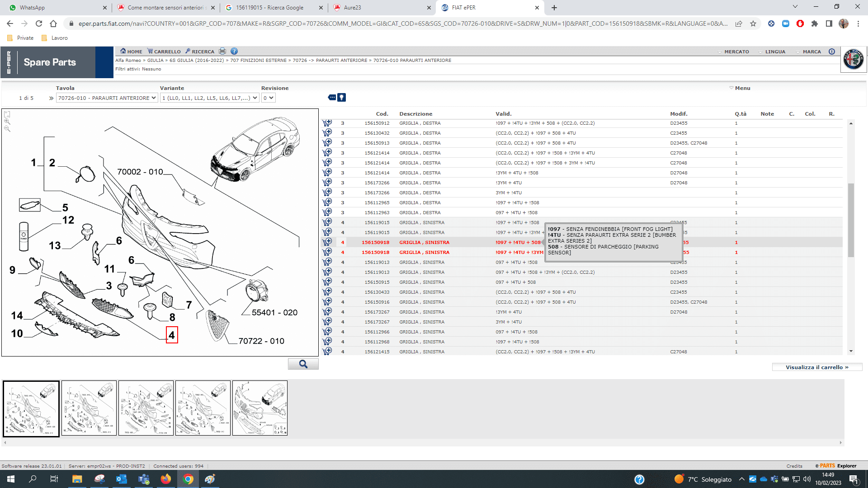Add part 156150915 to cart
This screenshot has width=868, height=488.
tap(327, 282)
